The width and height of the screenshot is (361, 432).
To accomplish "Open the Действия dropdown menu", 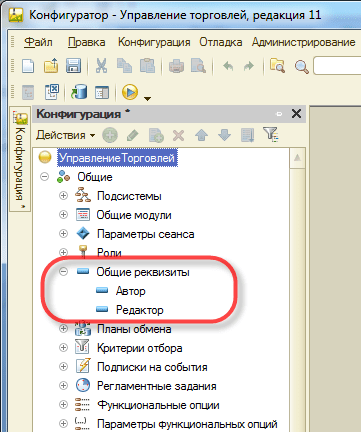I will [65, 135].
